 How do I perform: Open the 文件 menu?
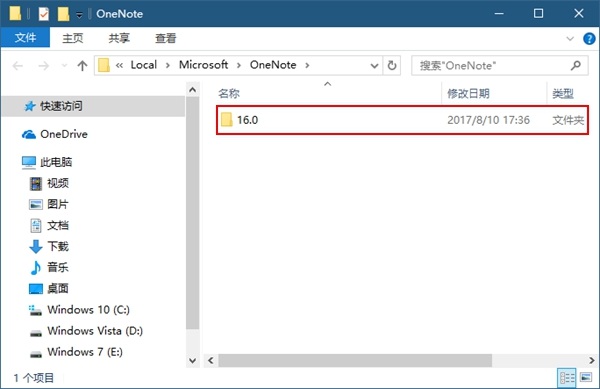[x=25, y=37]
